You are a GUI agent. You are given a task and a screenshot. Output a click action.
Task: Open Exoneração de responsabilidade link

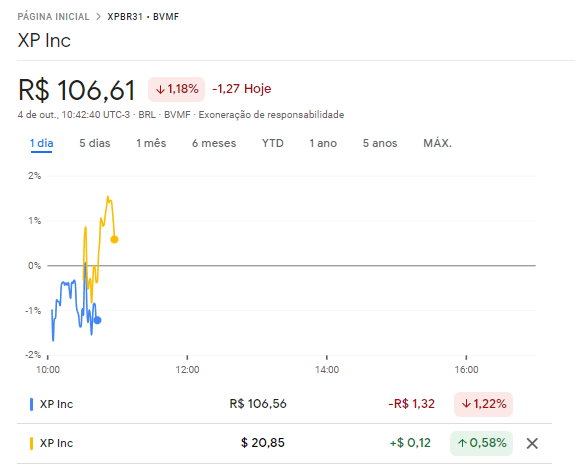271,115
